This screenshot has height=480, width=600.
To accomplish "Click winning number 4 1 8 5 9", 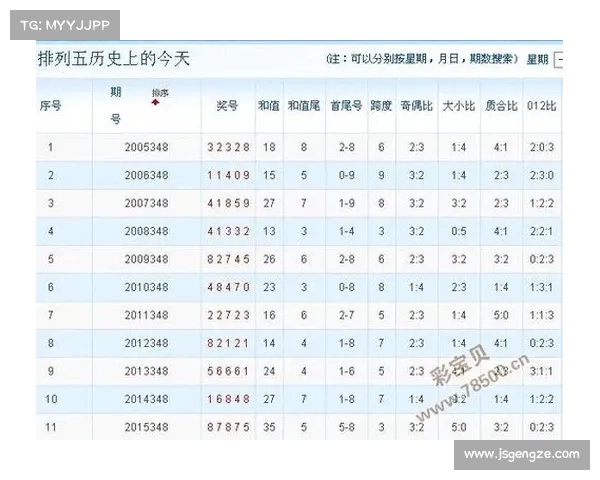I will click(x=228, y=203).
